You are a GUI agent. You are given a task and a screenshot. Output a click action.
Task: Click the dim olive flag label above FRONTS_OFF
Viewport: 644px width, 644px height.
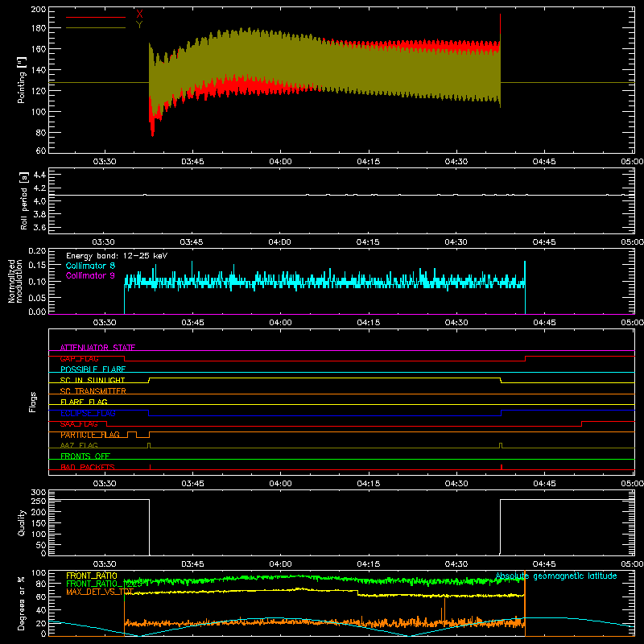click(79, 445)
